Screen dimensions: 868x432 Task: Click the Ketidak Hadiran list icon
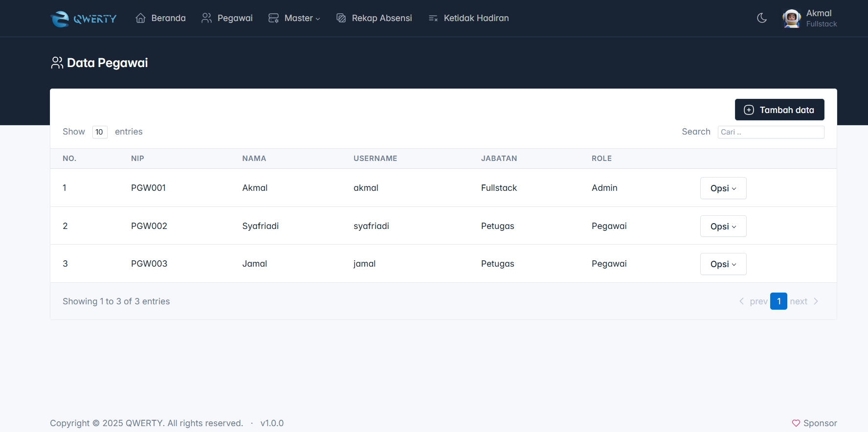coord(433,18)
